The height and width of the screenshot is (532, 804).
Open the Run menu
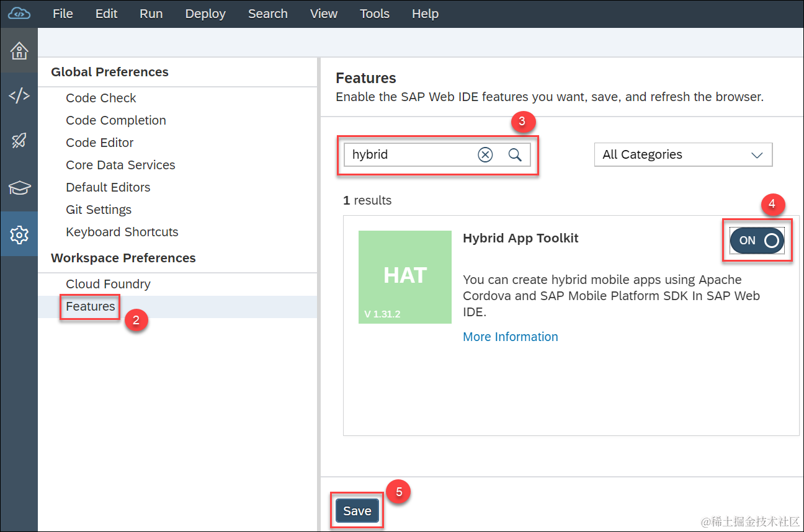tap(151, 14)
